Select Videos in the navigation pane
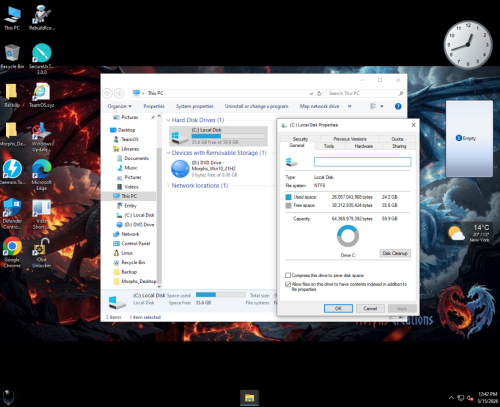 [131, 187]
